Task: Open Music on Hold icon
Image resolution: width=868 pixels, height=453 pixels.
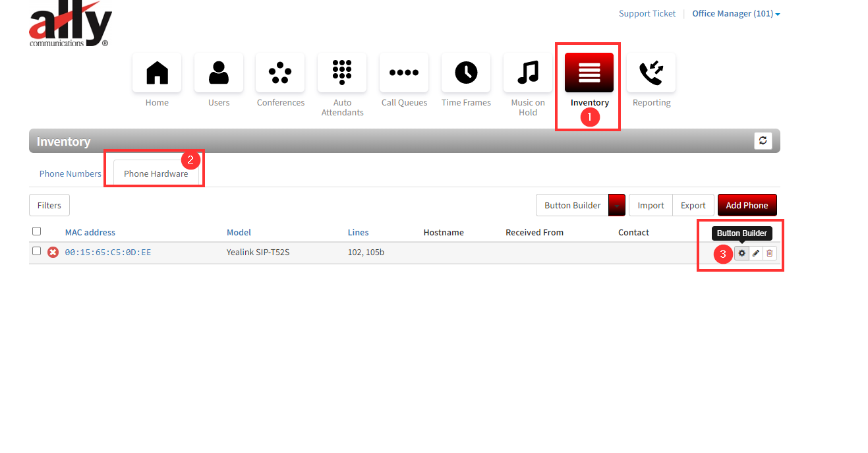Action: [x=528, y=73]
